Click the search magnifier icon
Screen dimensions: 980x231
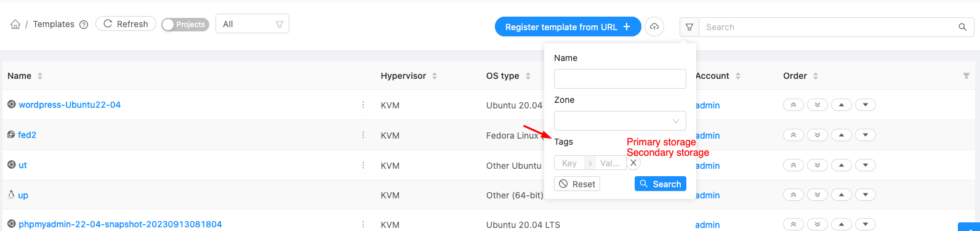pos(963,27)
